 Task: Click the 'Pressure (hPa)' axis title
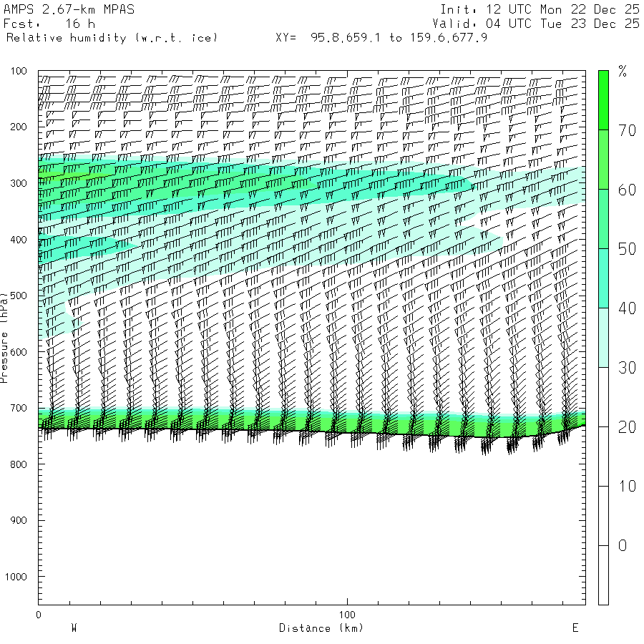[4, 338]
